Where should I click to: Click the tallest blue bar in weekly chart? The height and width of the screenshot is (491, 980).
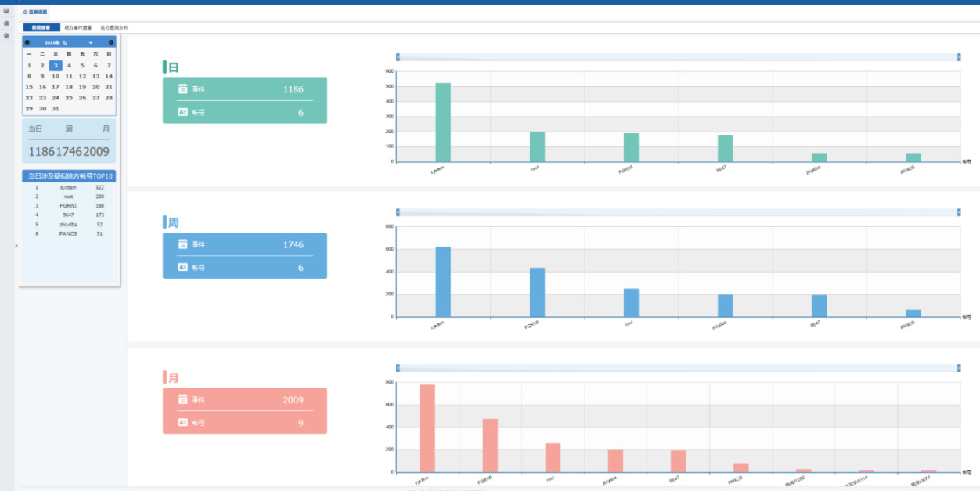(443, 282)
